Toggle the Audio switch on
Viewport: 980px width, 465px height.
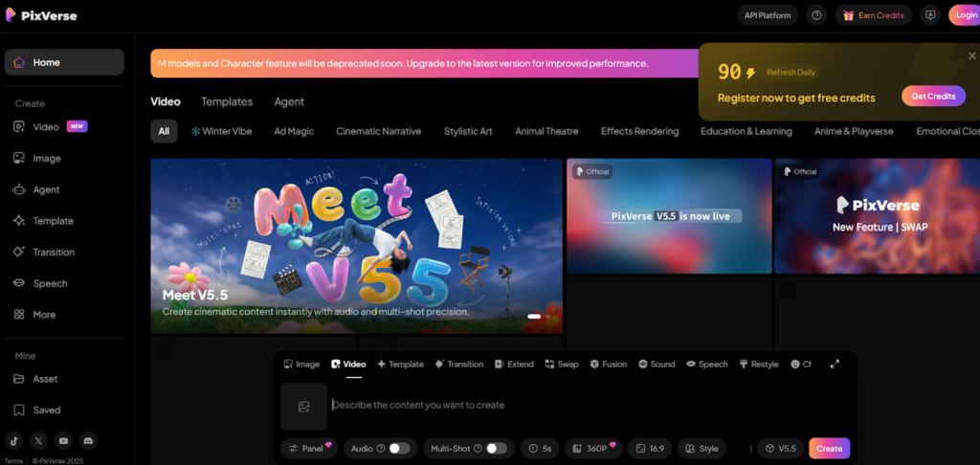(x=399, y=448)
